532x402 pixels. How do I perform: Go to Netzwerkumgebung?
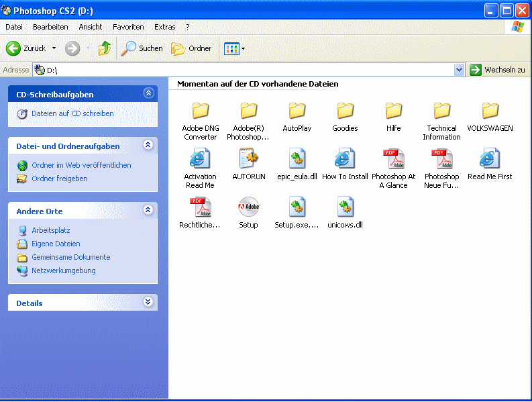(64, 270)
